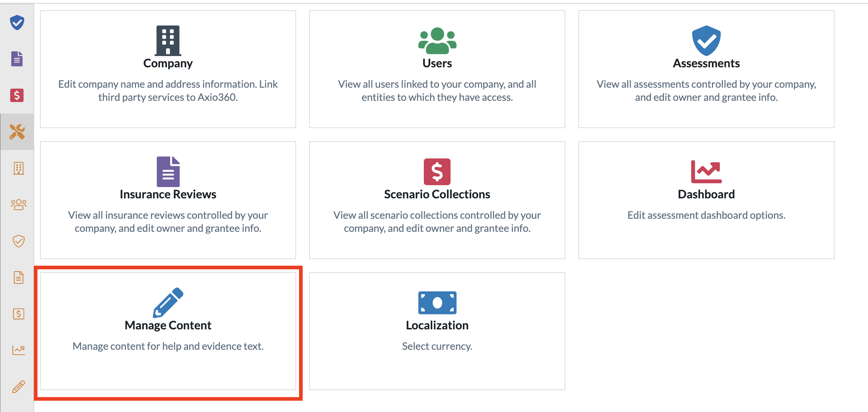Select the blue pencil Manage Content icon
The height and width of the screenshot is (412, 868).
168,302
